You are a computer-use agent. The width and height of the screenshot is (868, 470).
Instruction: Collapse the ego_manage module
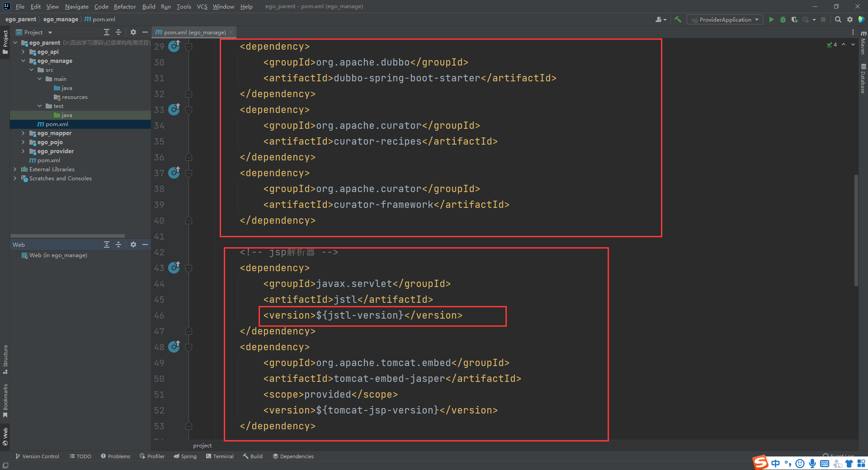click(x=23, y=61)
